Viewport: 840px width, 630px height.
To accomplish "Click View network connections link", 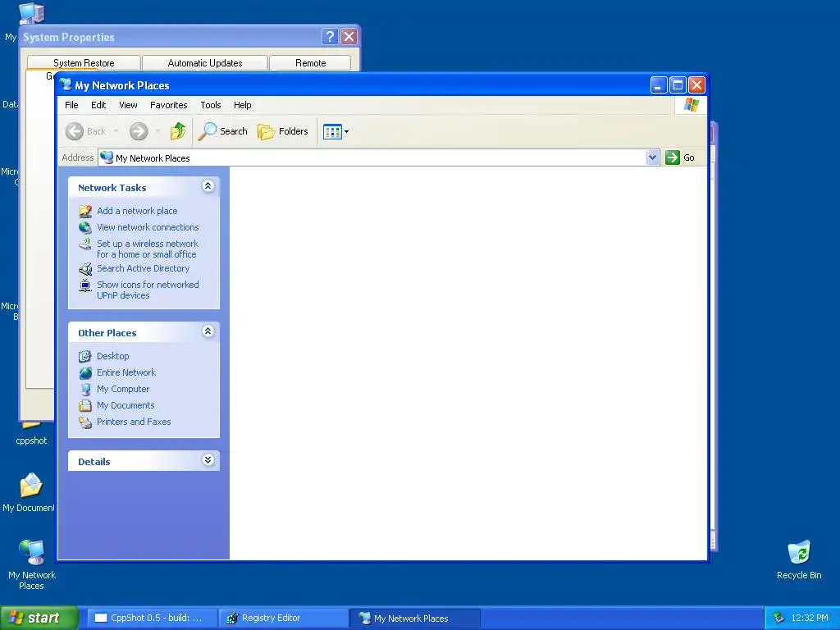I will coord(148,227).
